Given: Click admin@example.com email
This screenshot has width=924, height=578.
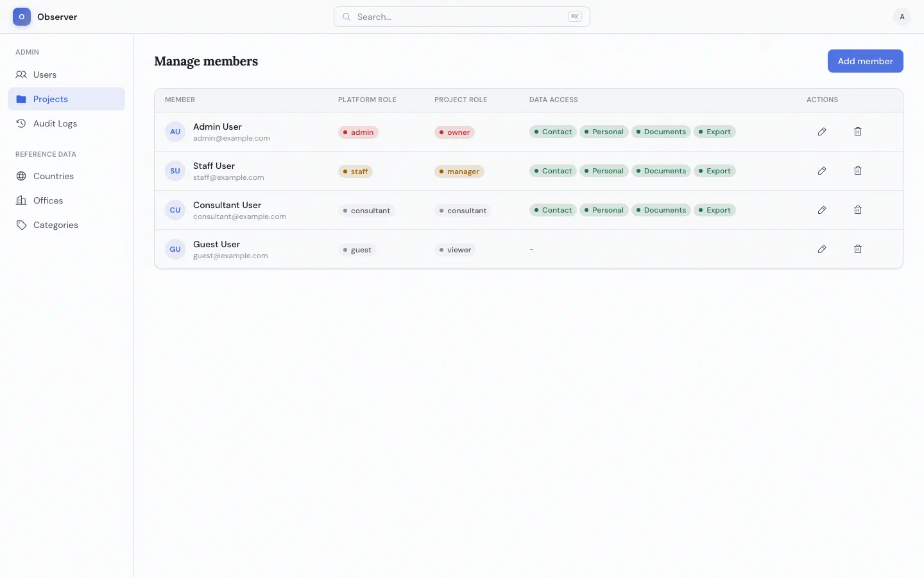Looking at the screenshot, I should tap(232, 138).
